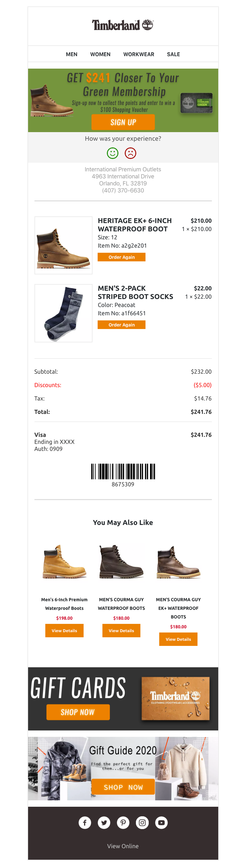Viewport: 246px width, 868px height.
Task: Rate experience with green happy face
Action: [x=113, y=153]
